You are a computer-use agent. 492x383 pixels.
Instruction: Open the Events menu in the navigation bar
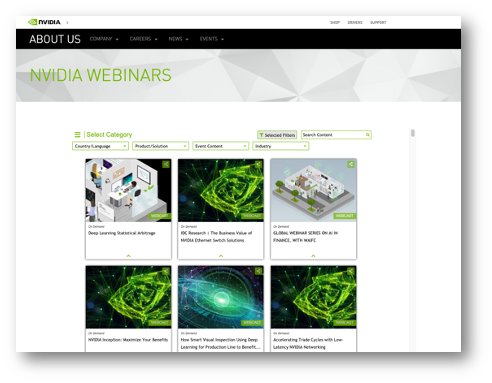[212, 39]
